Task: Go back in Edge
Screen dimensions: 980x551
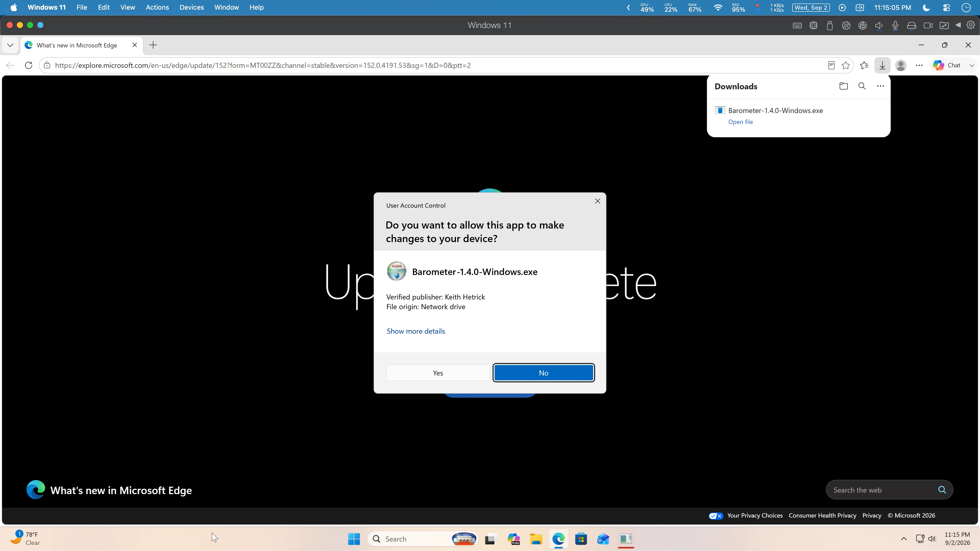Action: click(x=10, y=65)
